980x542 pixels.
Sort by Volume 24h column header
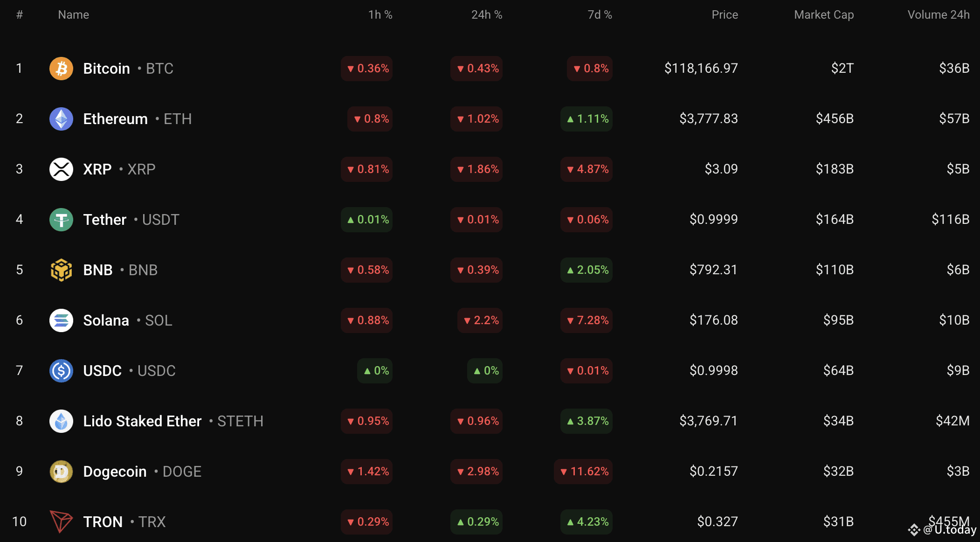(939, 15)
